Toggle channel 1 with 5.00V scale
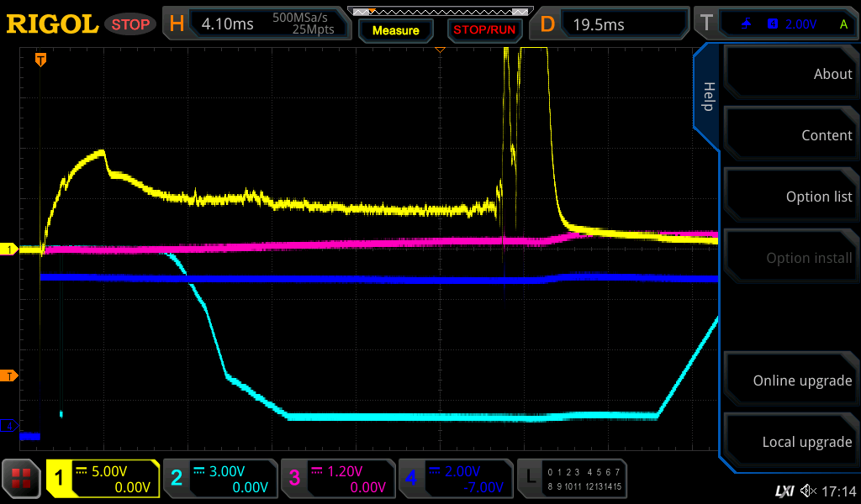861x504 pixels. click(103, 479)
